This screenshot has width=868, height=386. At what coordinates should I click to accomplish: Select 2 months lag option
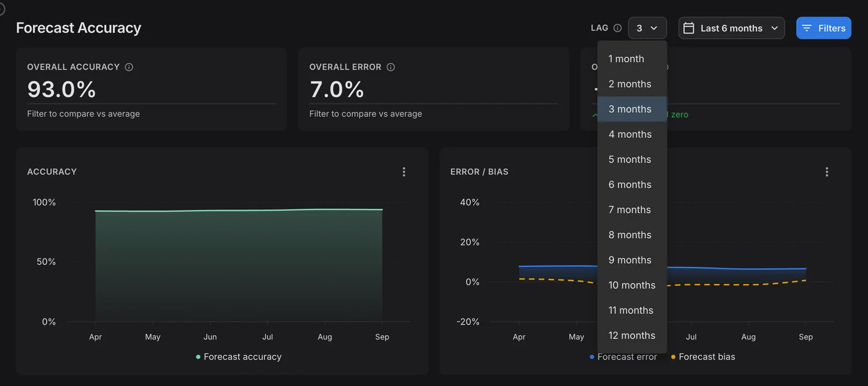tap(632, 84)
